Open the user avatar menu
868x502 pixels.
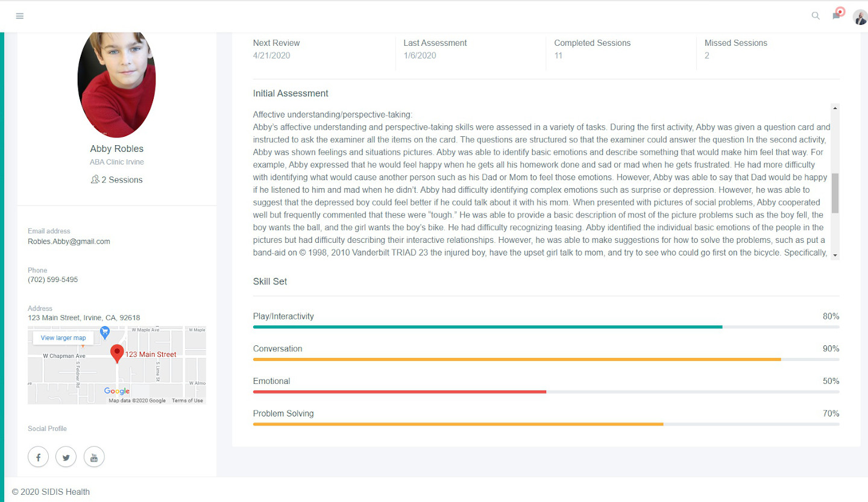tap(860, 17)
